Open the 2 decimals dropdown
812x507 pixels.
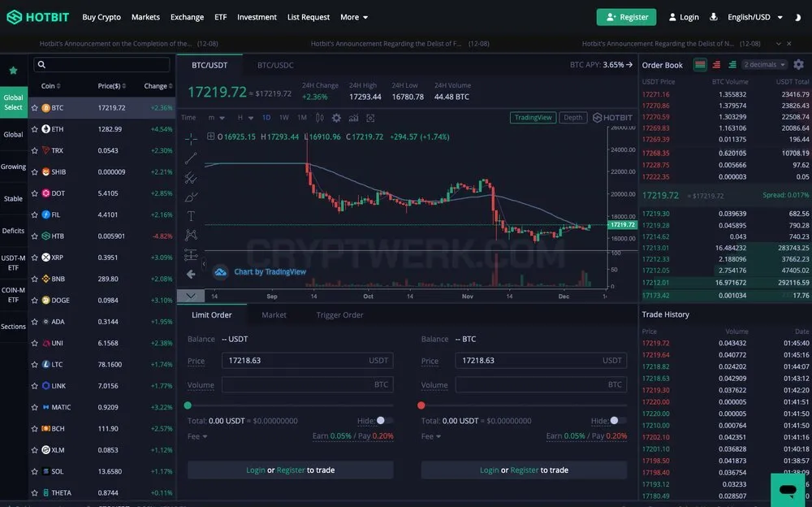pos(764,65)
